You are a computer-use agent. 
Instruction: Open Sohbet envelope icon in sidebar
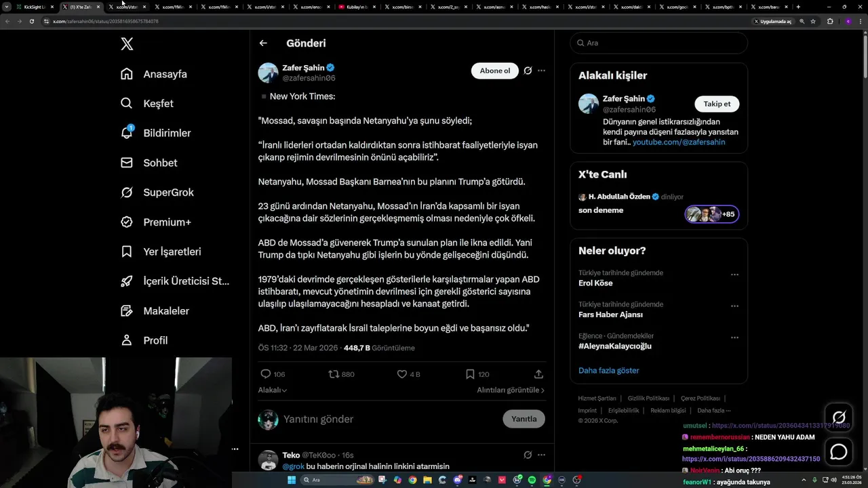(127, 163)
